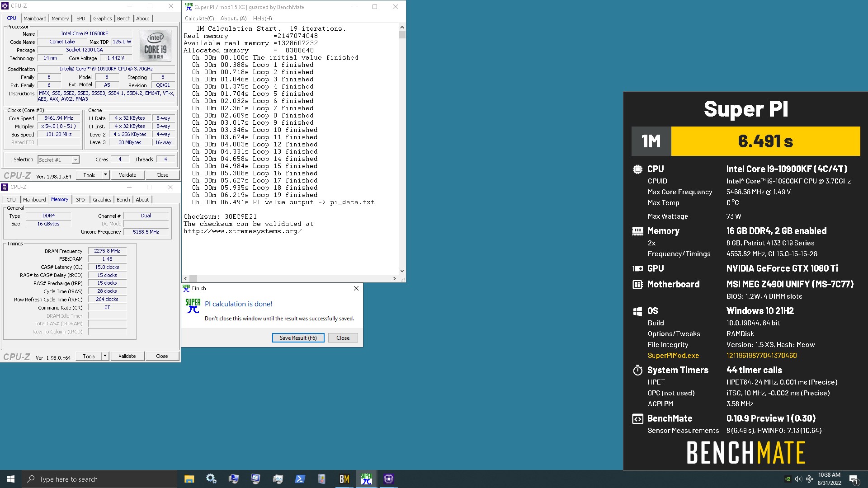Click the Uncore Frequency value 5158.5 MHz
868x488 pixels.
click(x=146, y=232)
